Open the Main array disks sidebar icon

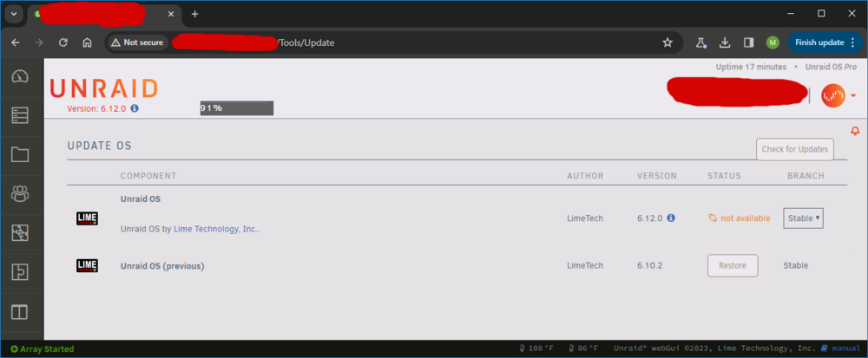20,115
